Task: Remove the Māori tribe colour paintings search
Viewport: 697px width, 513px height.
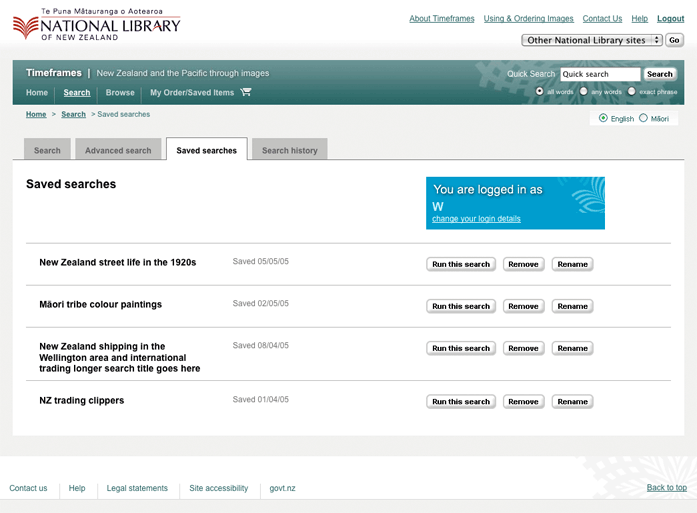Action: [x=523, y=306]
